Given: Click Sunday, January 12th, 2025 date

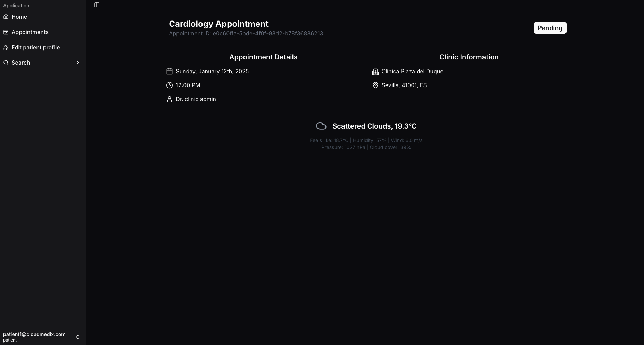Looking at the screenshot, I should (212, 71).
